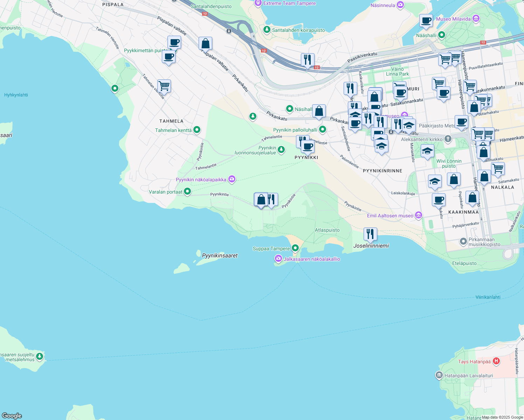Open the restaurant pin by Pyynikintie viewpoint
The width and height of the screenshot is (524, 420).
pos(273,199)
